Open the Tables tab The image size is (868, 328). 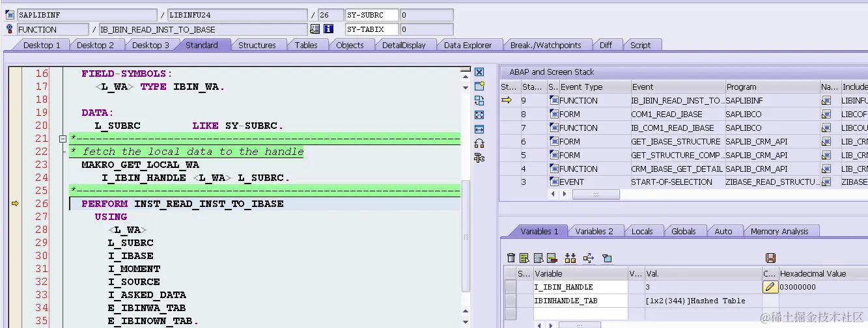pyautogui.click(x=306, y=45)
